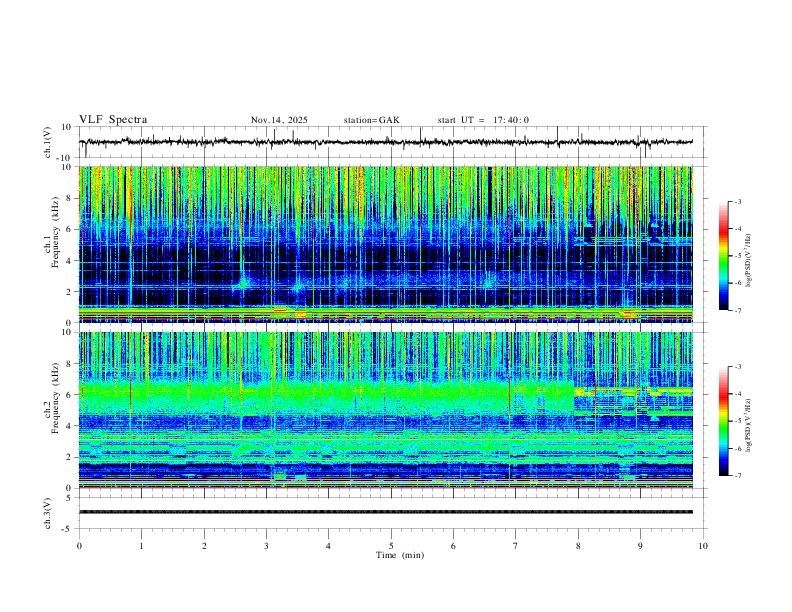Image resolution: width=792 pixels, height=612 pixels.
Task: Click time axis tick label "0"
Action: tap(79, 546)
